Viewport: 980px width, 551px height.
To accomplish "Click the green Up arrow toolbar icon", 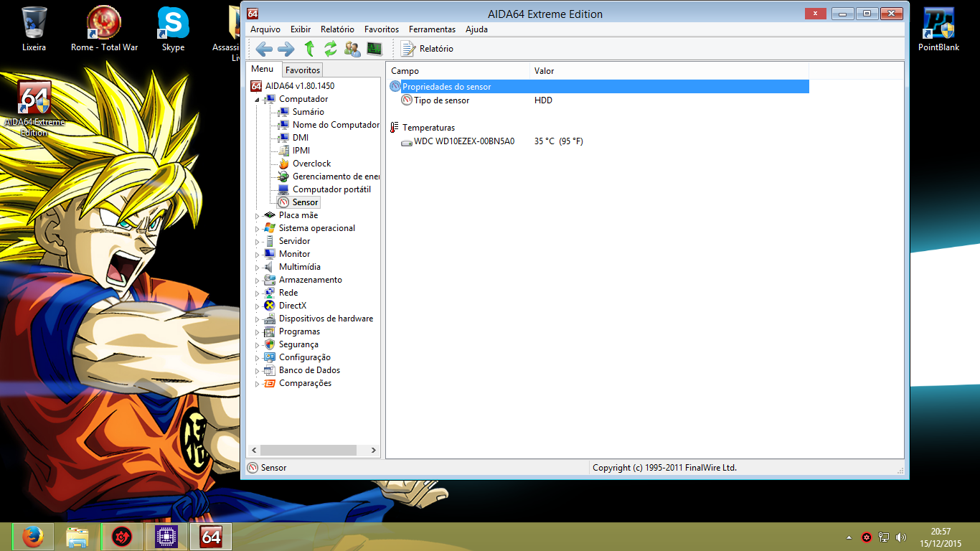I will point(309,49).
